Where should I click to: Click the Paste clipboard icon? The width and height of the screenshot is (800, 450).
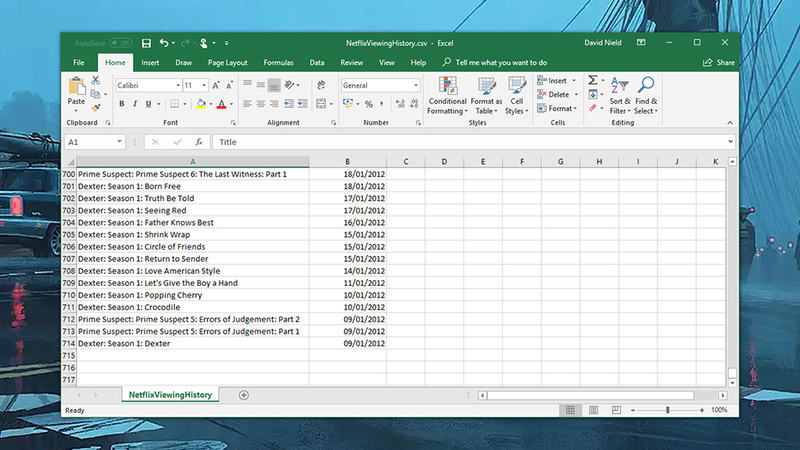77,87
